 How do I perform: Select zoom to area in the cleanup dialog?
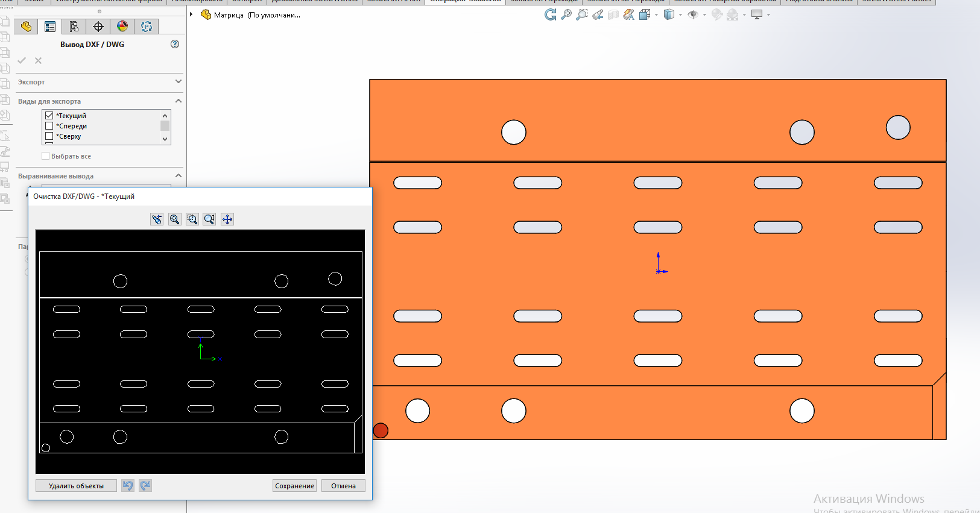tap(192, 219)
